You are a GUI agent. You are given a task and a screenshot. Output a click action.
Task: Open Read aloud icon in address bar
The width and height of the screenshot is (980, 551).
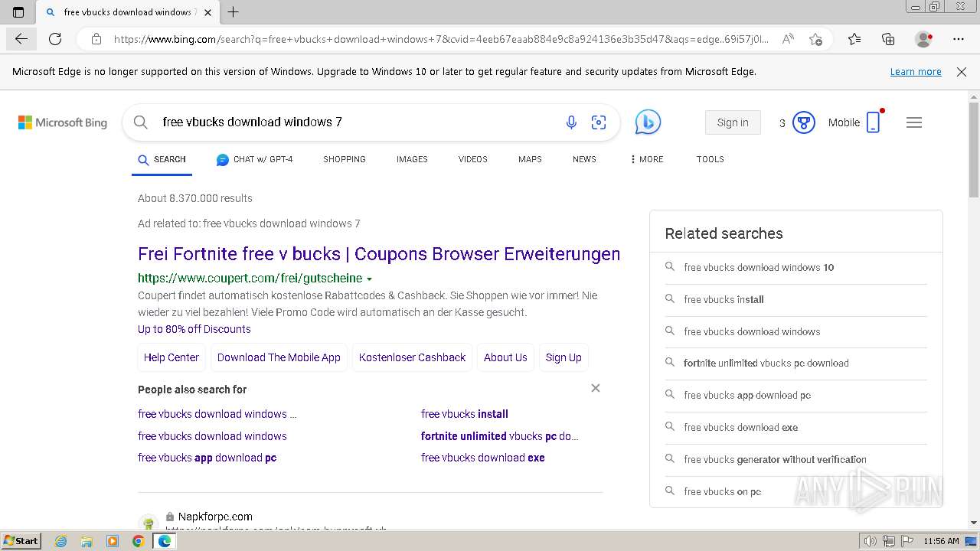coord(787,39)
